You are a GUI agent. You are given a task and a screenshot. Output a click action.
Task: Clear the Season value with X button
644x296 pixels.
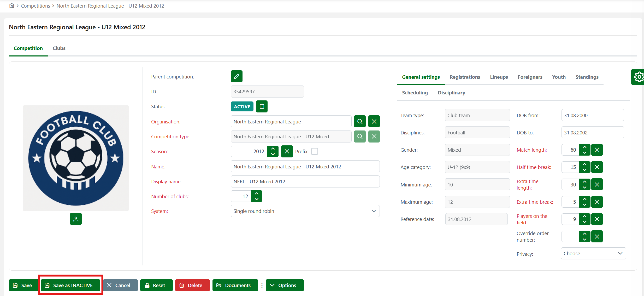287,151
